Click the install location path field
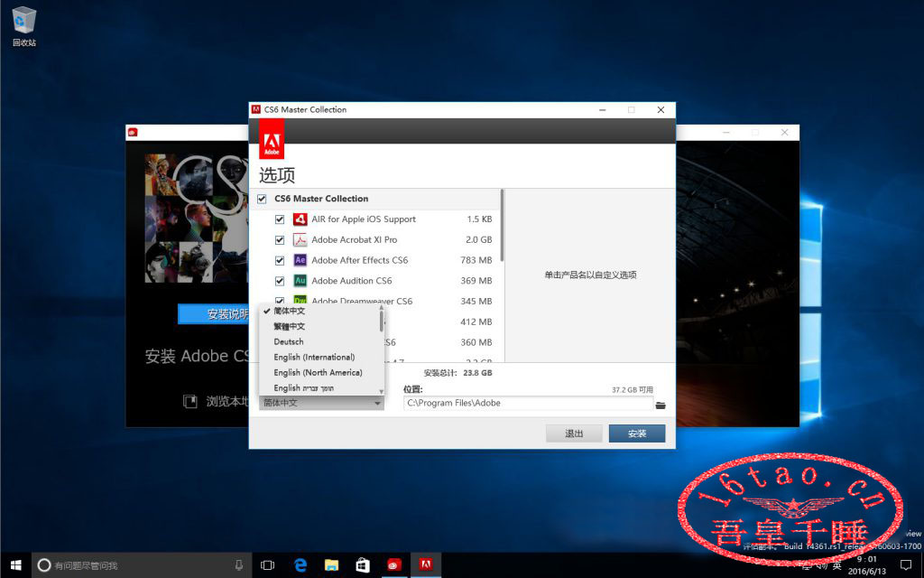The image size is (924, 578). click(528, 404)
